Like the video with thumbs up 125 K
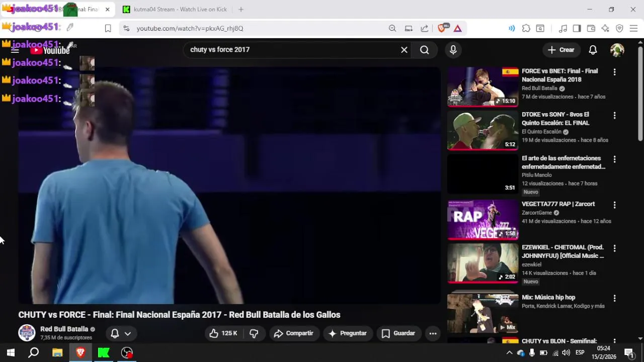 [x=223, y=333]
